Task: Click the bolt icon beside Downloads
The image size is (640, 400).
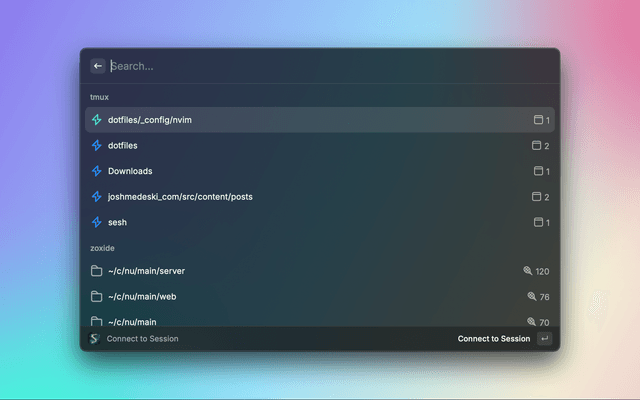Action: pos(97,171)
